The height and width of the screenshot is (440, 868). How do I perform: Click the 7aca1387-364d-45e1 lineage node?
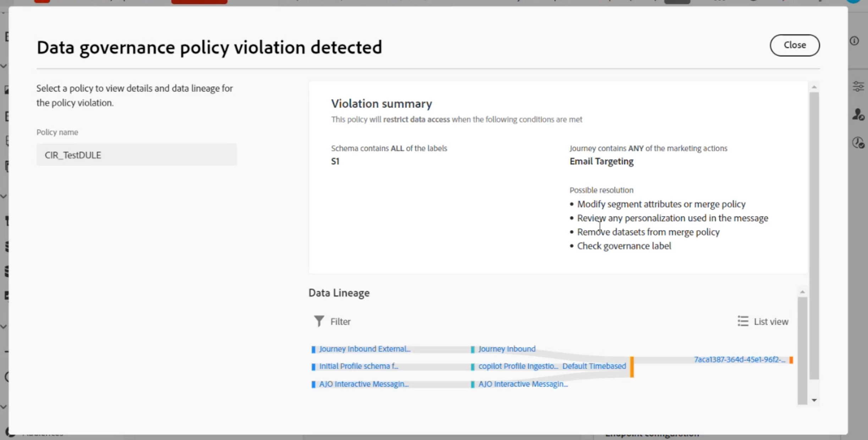[x=739, y=359]
